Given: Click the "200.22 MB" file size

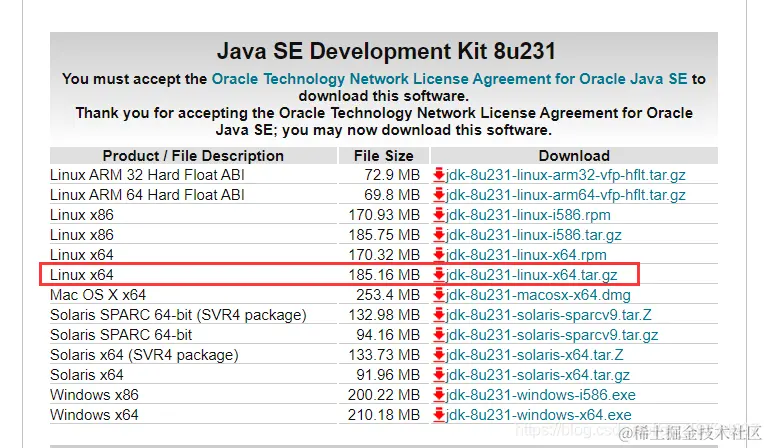Looking at the screenshot, I should [384, 395].
